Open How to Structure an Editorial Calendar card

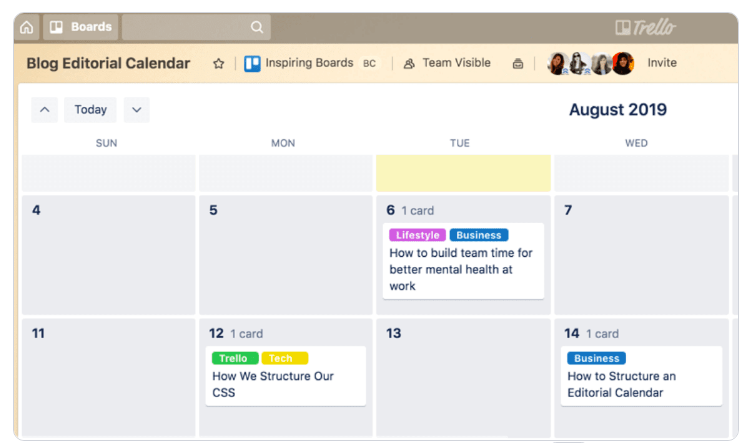click(622, 384)
